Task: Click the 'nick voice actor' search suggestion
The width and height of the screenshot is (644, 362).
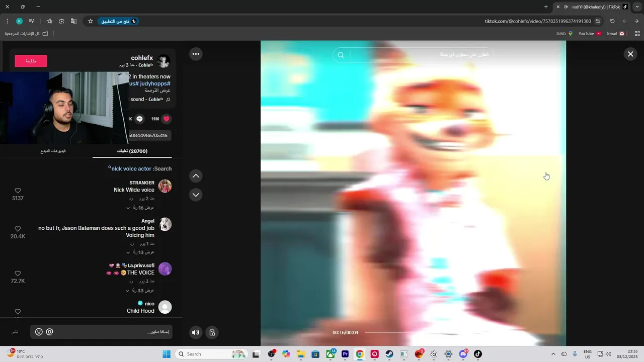Action: coord(131,169)
